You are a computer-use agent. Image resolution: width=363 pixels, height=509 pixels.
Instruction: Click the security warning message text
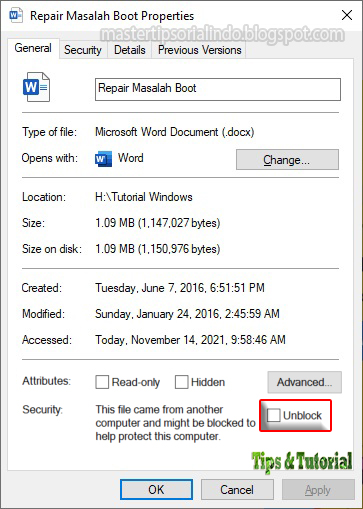tap(175, 423)
